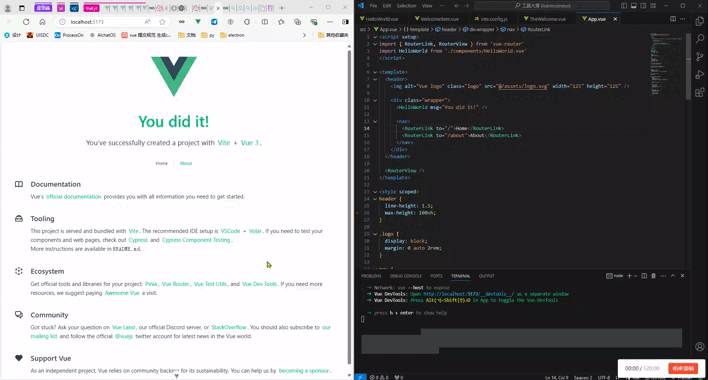Image resolution: width=708 pixels, height=380 pixels.
Task: Toggle VS Code primary side bar layout
Action: (x=624, y=6)
